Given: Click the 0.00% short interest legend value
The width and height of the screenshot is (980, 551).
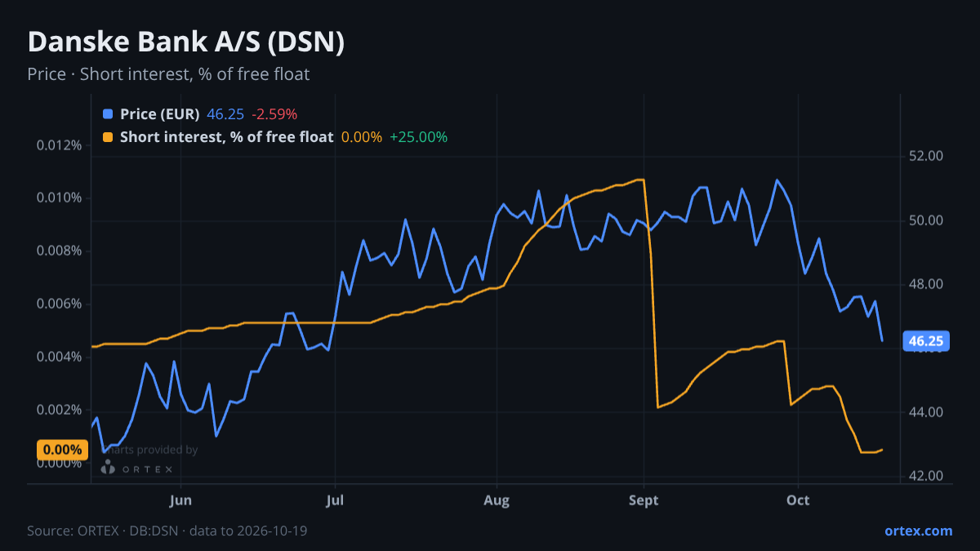Looking at the screenshot, I should (x=361, y=137).
